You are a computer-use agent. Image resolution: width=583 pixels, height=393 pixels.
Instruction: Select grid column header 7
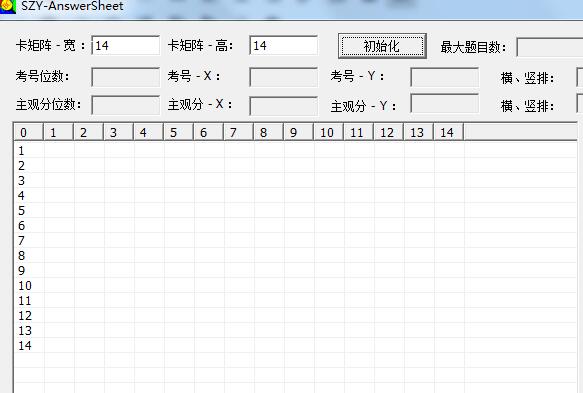[239, 132]
